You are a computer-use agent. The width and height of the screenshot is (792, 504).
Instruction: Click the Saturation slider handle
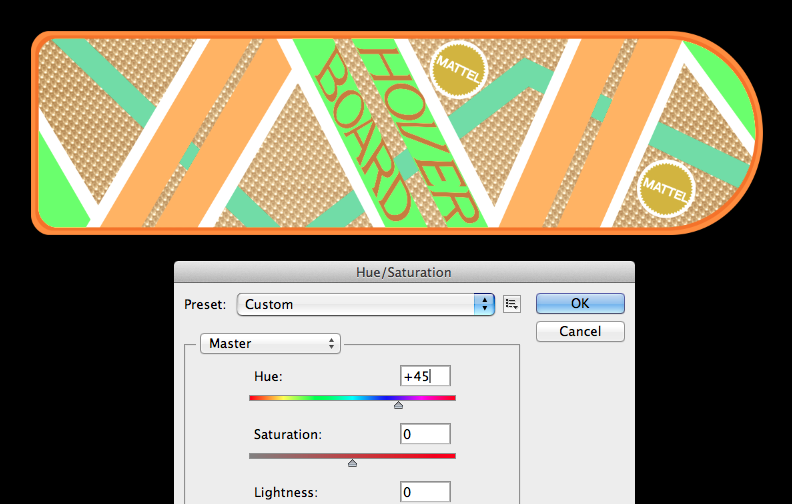coord(353,463)
